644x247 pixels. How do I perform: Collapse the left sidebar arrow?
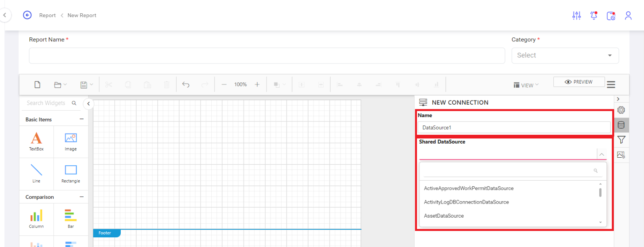pos(5,15)
